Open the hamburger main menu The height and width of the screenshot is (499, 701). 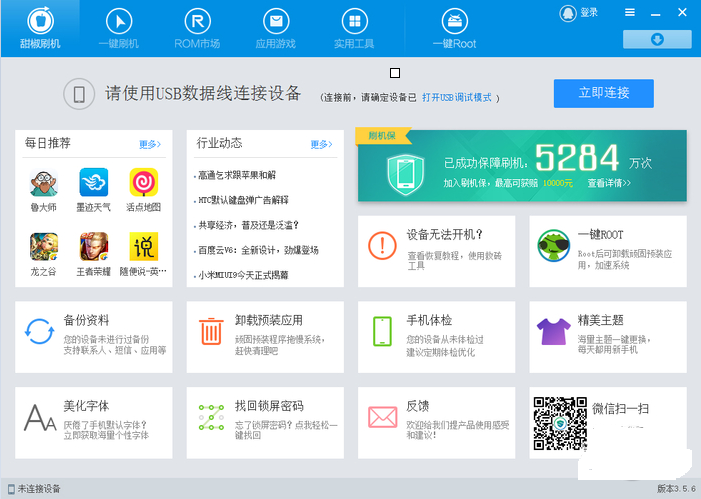point(630,13)
